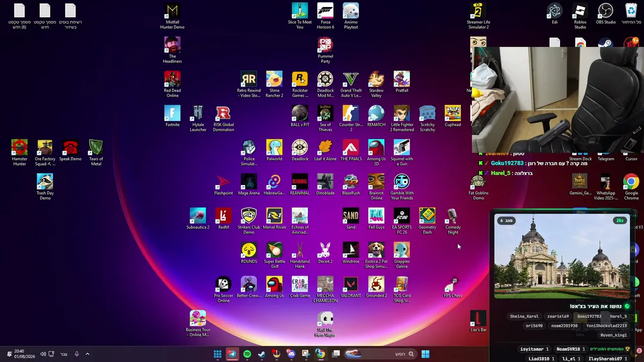Select the Streamer Life Simulator 2 icon
This screenshot has width=644, height=362.
pyautogui.click(x=478, y=17)
